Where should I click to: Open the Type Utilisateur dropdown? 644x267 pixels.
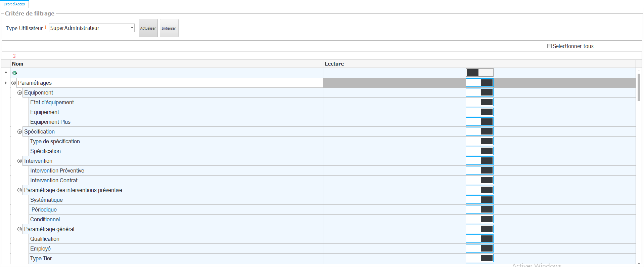132,28
